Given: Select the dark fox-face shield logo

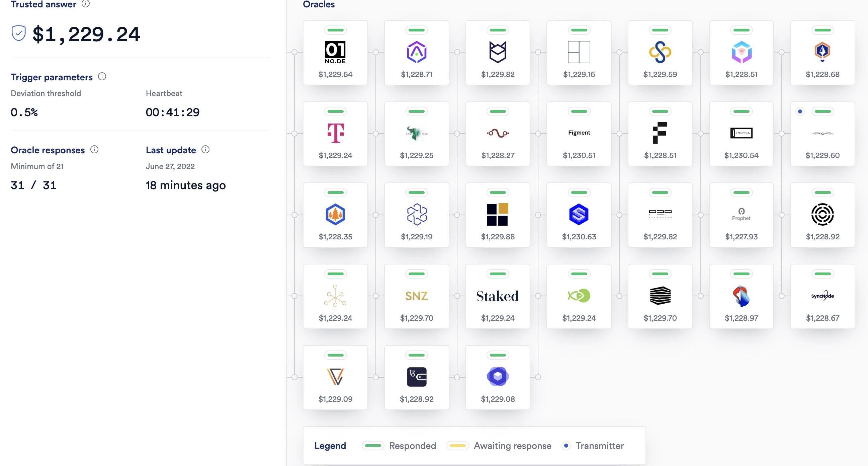Looking at the screenshot, I should pyautogui.click(x=497, y=52).
